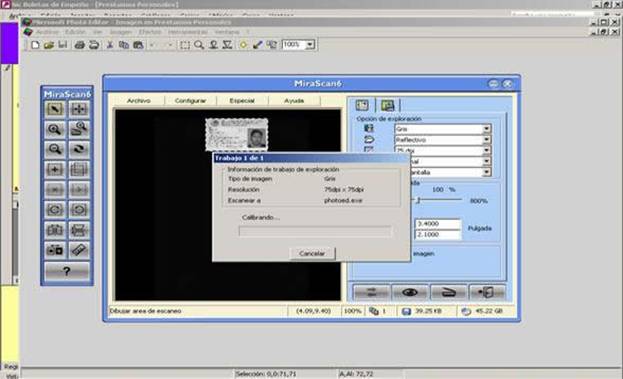Viewport: 623px width, 379px height.
Task: Expand the Pantalla destination dropdown
Action: [x=487, y=172]
